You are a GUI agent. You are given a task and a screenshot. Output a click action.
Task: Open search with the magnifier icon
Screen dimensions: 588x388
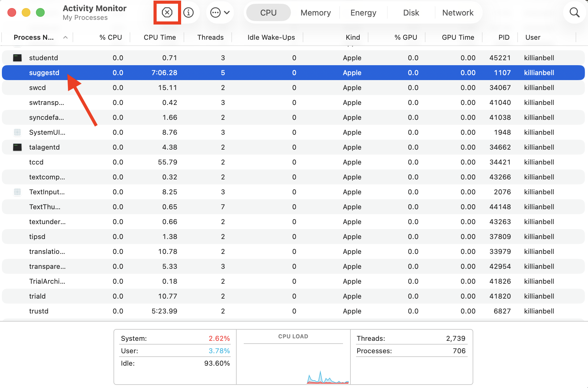click(574, 12)
